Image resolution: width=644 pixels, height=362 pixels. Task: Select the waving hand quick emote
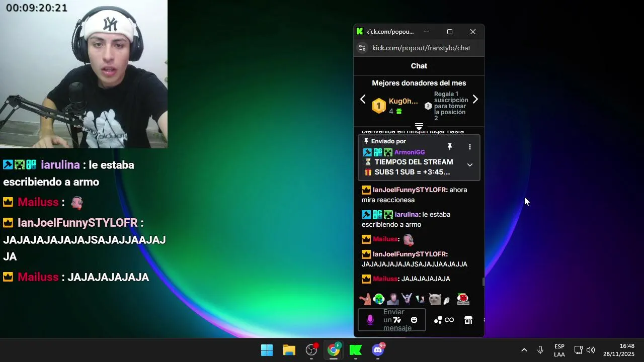pos(446,301)
